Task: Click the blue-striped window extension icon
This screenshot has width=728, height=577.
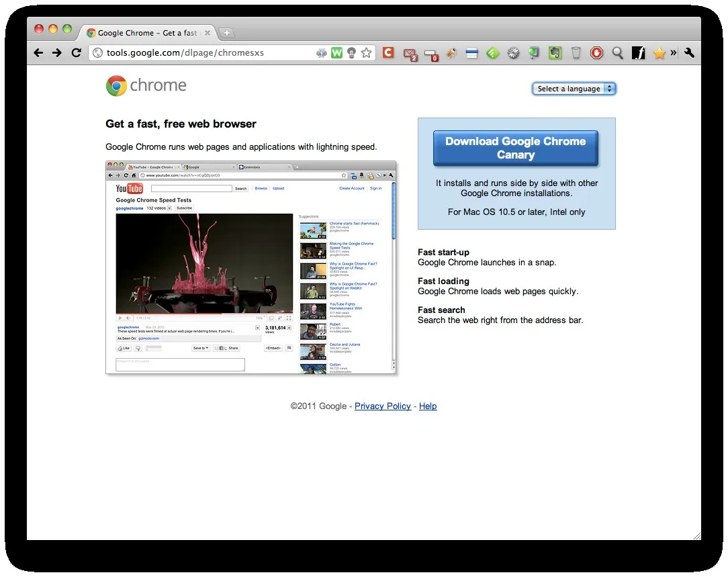Action: click(471, 53)
